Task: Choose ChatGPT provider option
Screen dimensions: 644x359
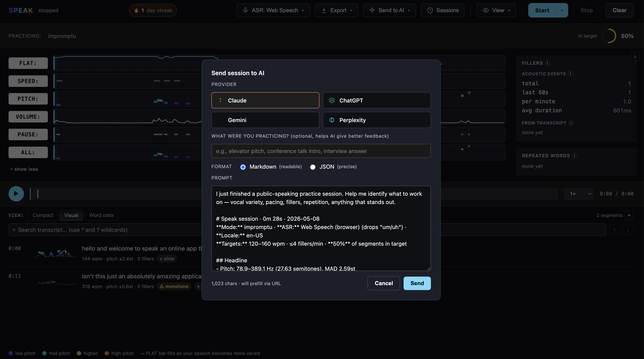Action: coord(377,100)
